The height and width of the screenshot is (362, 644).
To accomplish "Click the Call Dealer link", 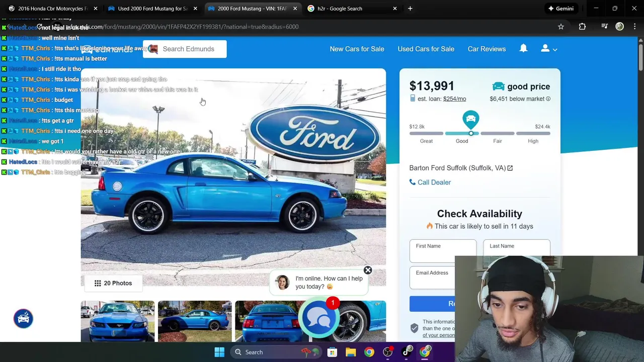I will pos(430,182).
